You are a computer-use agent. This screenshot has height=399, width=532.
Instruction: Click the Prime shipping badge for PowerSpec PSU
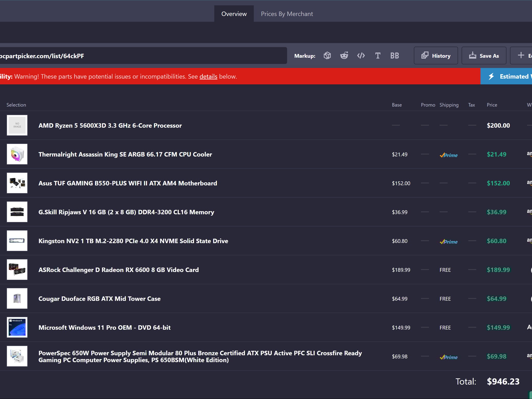pos(449,357)
